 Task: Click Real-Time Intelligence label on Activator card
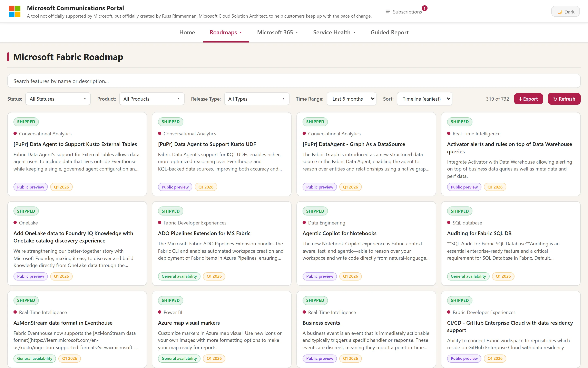(477, 134)
